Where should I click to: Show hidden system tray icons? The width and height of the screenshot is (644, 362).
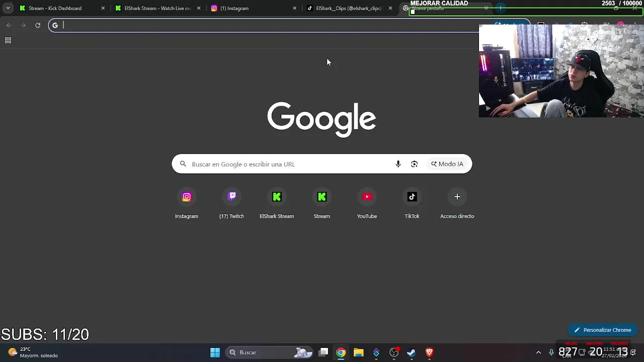538,352
